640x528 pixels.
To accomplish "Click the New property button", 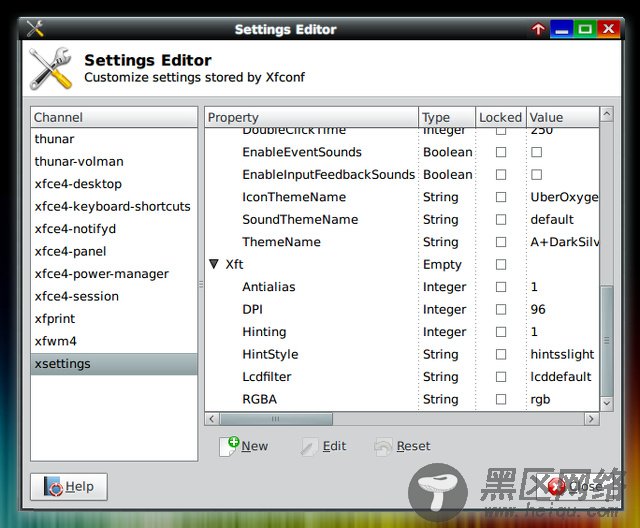I will [x=244, y=446].
